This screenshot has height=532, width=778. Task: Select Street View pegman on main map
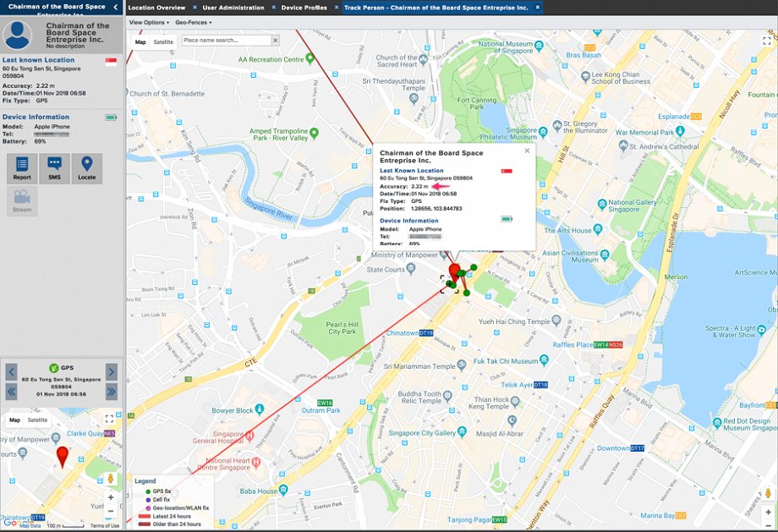[769, 494]
